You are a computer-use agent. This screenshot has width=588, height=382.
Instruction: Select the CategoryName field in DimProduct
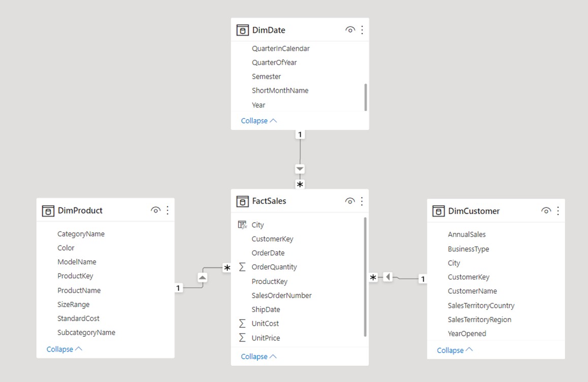point(81,234)
